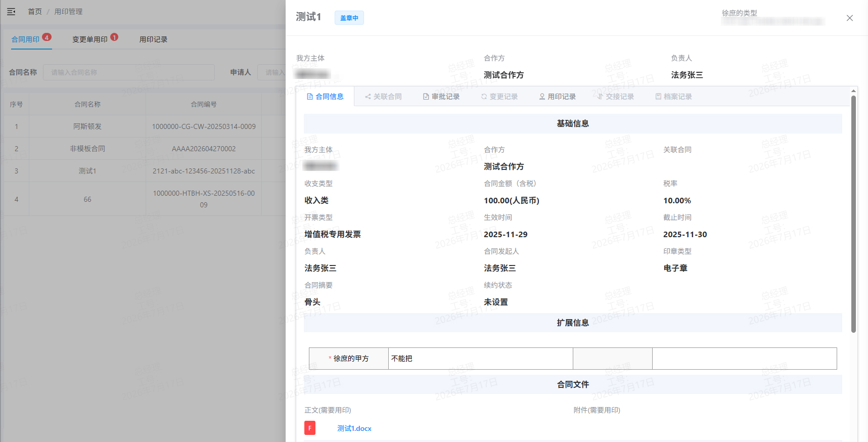The width and height of the screenshot is (868, 442).
Task: Switch to the 关联合同 tab
Action: pos(383,97)
